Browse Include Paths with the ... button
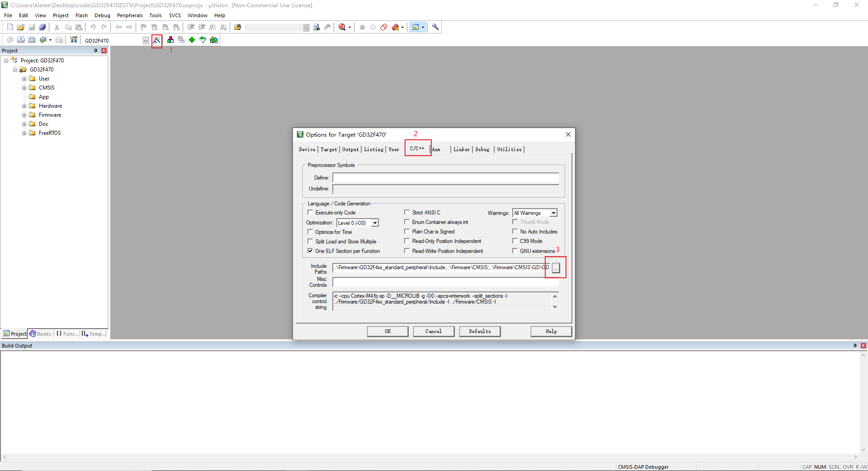The height and width of the screenshot is (471, 868). click(556, 268)
